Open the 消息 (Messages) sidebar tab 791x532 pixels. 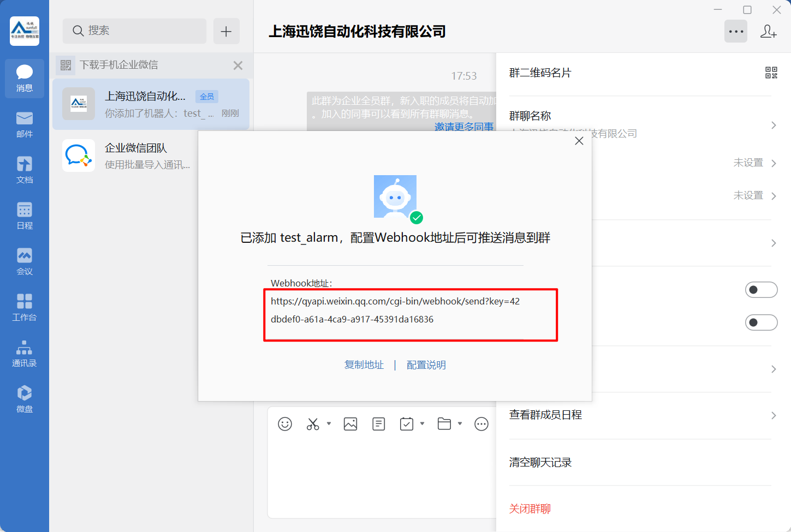coord(25,79)
